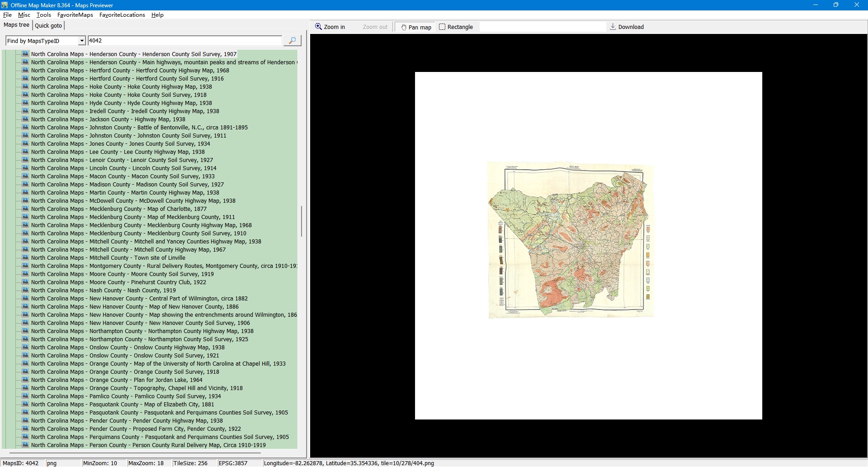Open the FavoriteMaps menu
868x467 pixels.
tap(75, 15)
